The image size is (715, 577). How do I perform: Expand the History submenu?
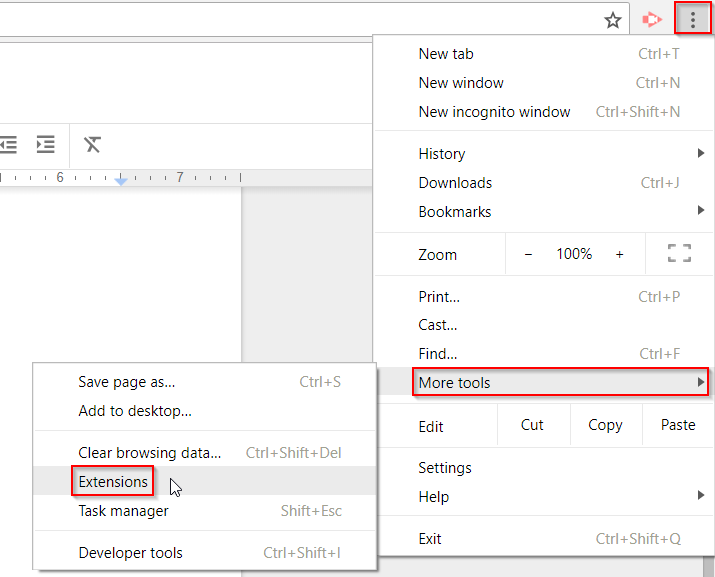click(544, 154)
